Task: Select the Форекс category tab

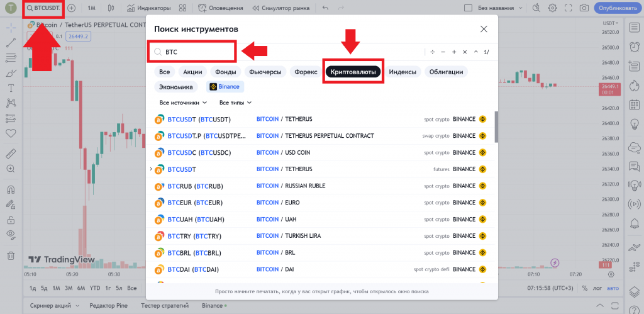Action: 306,72
